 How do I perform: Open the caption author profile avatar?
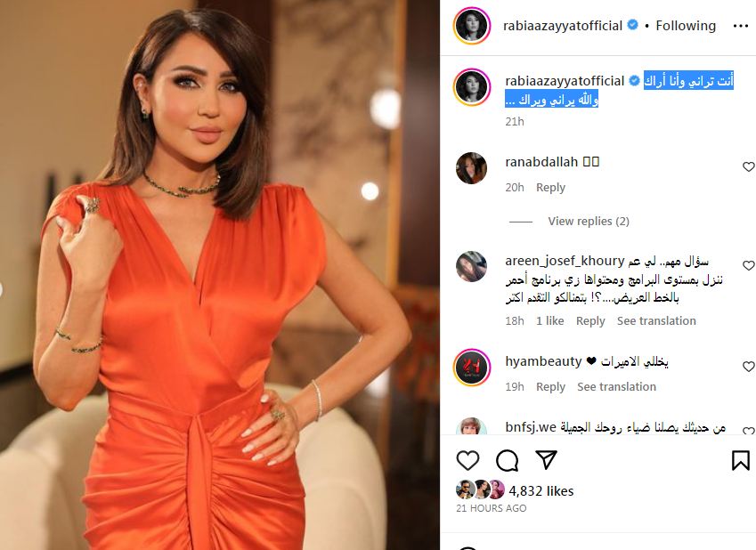[472, 87]
